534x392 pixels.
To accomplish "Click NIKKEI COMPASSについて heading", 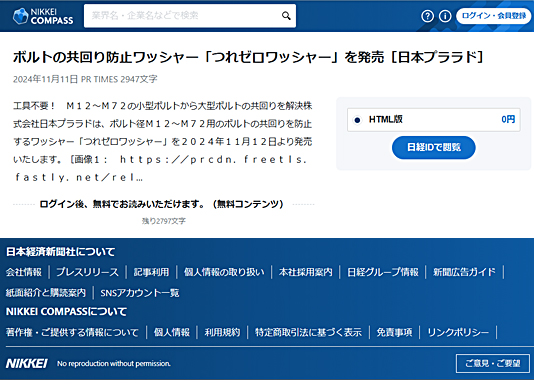I will 66,312.
